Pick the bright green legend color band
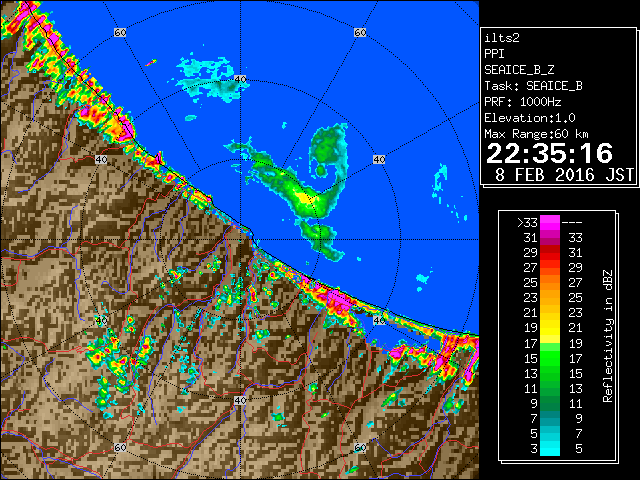Image resolution: width=640 pixels, height=480 pixels. pos(550,358)
